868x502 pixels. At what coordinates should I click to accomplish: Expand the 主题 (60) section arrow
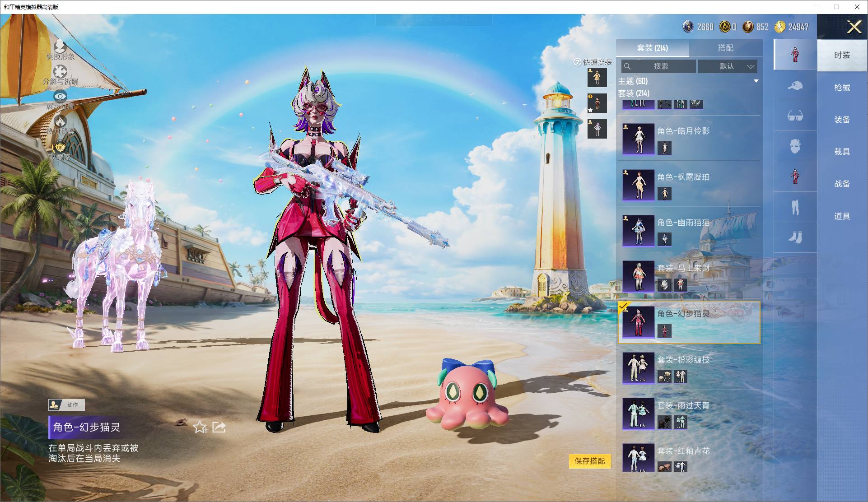tap(756, 81)
